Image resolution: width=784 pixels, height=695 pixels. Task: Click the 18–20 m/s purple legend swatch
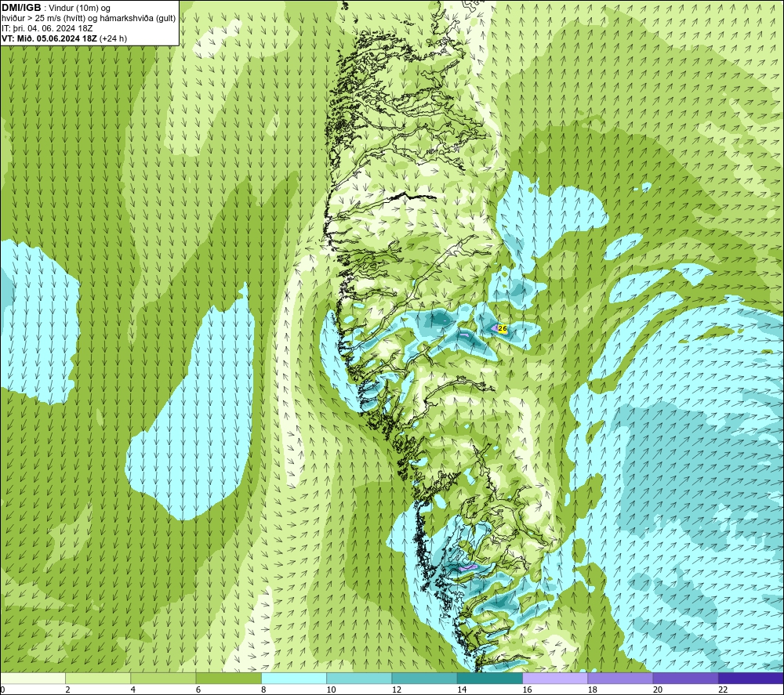(x=620, y=678)
